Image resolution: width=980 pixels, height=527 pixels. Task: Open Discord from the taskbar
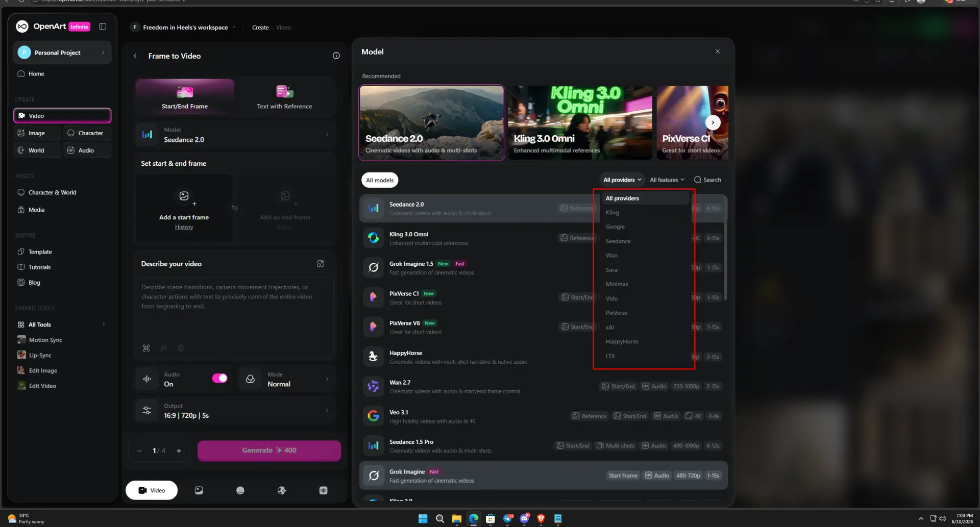[524, 519]
